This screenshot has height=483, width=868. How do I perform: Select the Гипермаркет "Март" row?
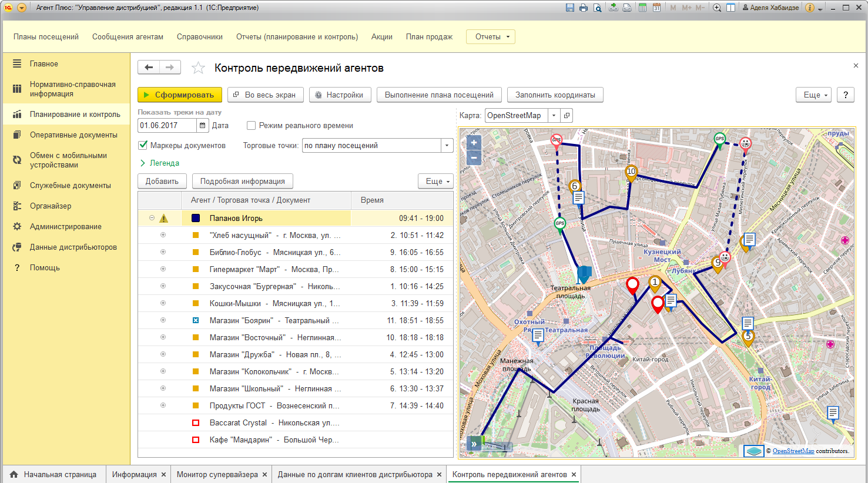click(x=296, y=269)
